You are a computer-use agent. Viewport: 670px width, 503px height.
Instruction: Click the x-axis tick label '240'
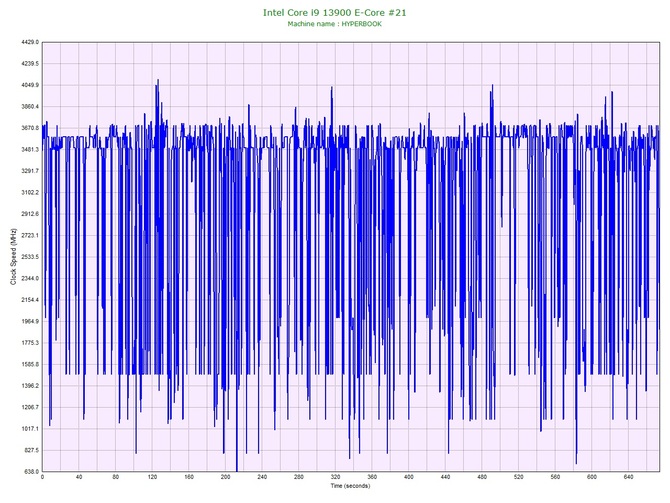point(262,477)
